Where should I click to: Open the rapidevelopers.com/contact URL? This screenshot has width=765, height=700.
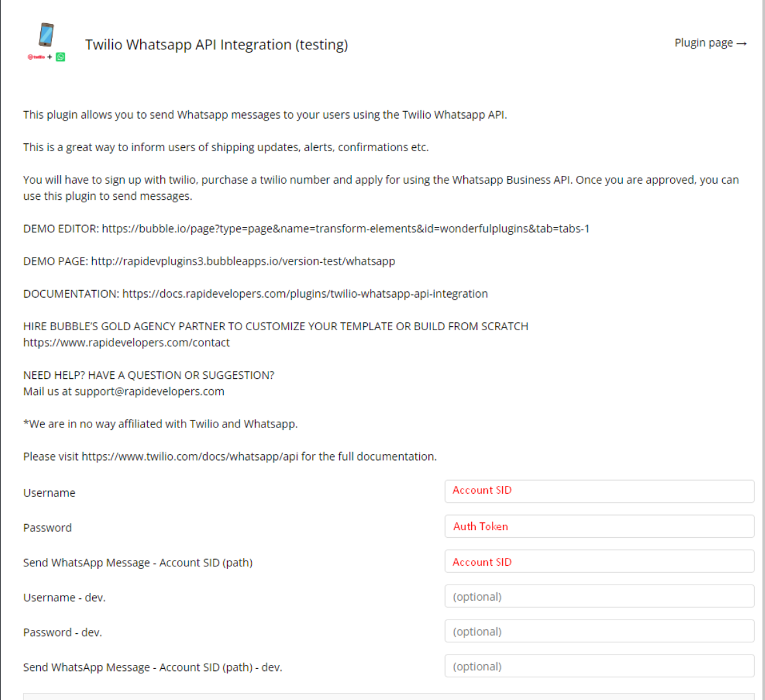click(127, 343)
